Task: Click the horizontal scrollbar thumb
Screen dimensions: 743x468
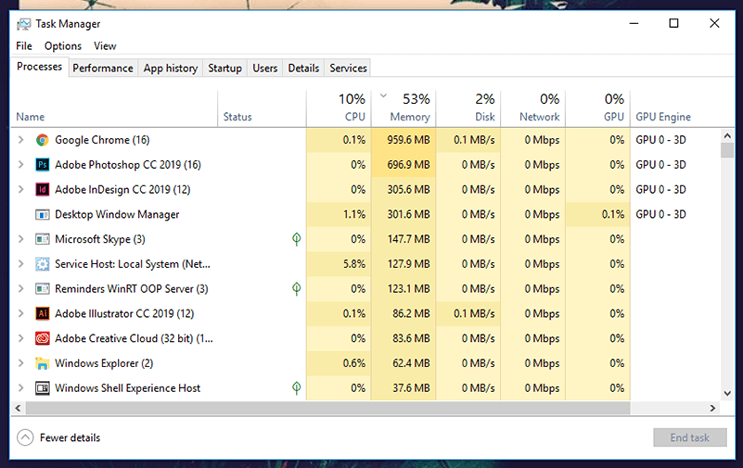Action: pyautogui.click(x=328, y=408)
